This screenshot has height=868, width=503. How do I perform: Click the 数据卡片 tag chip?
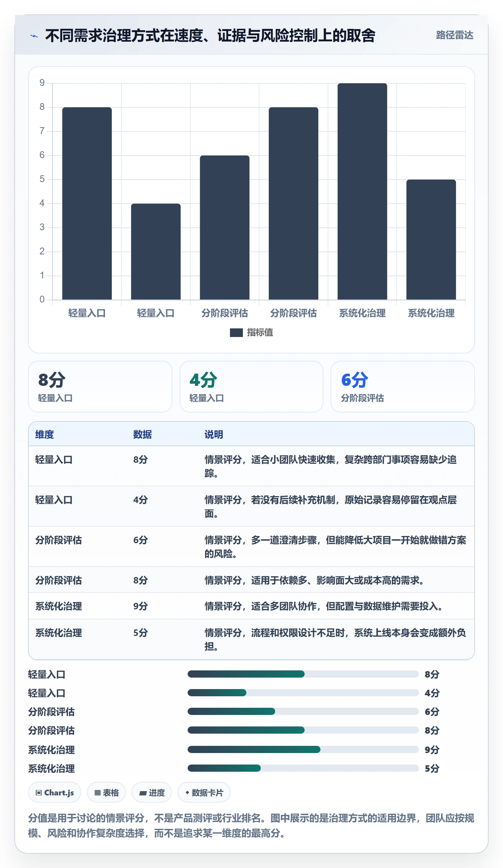(204, 793)
